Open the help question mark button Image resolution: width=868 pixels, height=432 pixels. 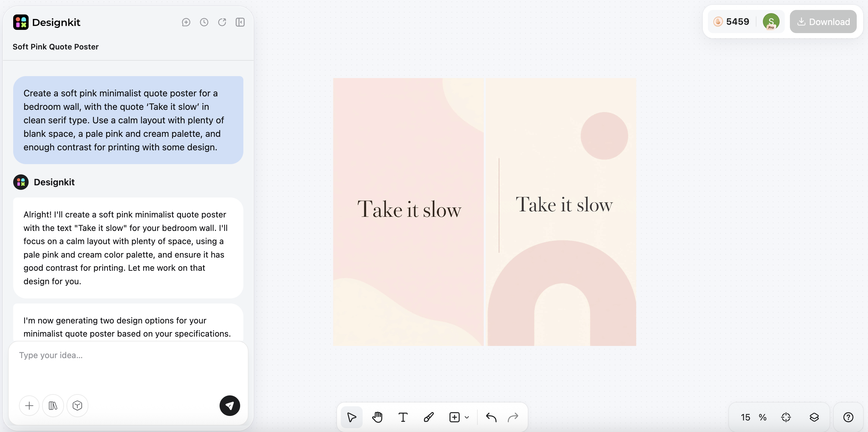pos(848,417)
